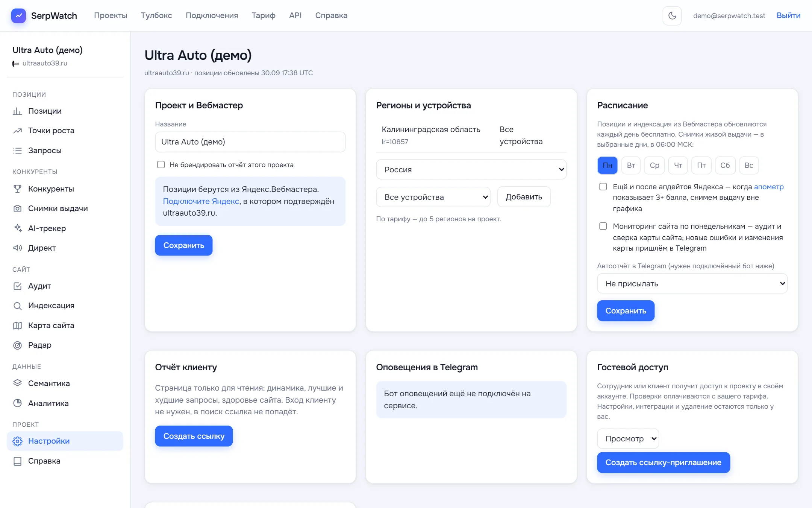Open Тулбокс in top navigation
This screenshot has height=508, width=812.
click(x=156, y=15)
